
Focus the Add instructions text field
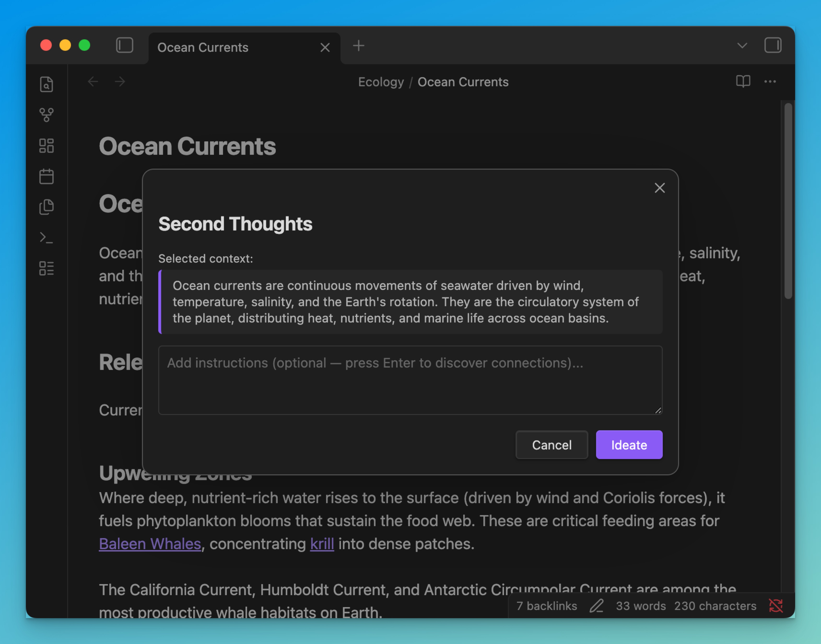[410, 380]
